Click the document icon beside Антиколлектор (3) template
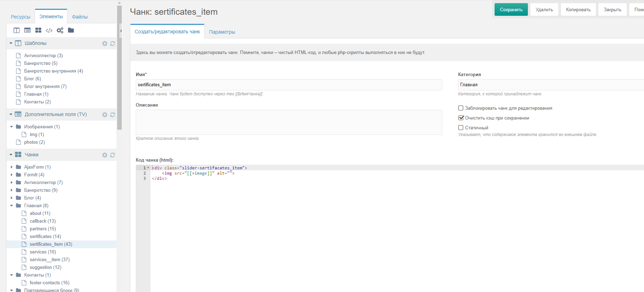644x292 pixels. (19, 55)
